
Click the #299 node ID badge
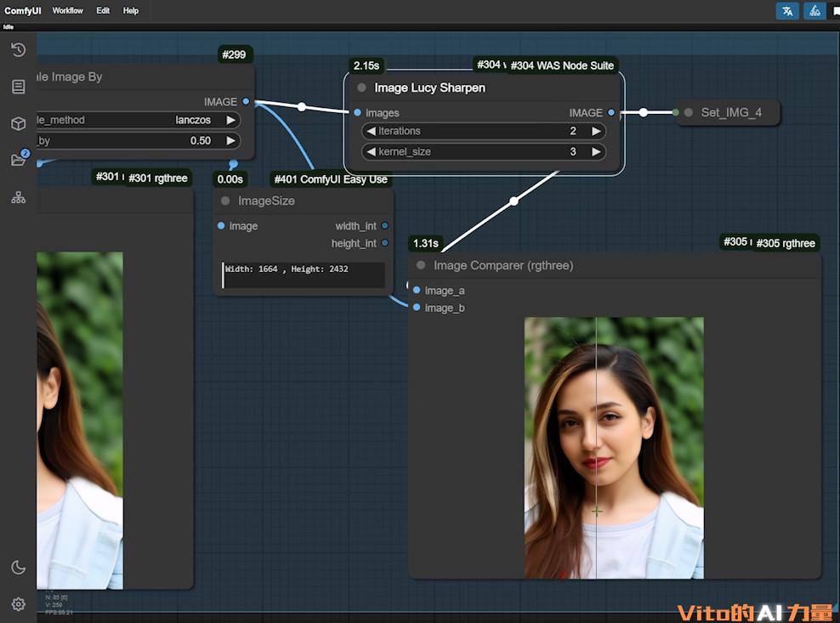click(x=234, y=54)
